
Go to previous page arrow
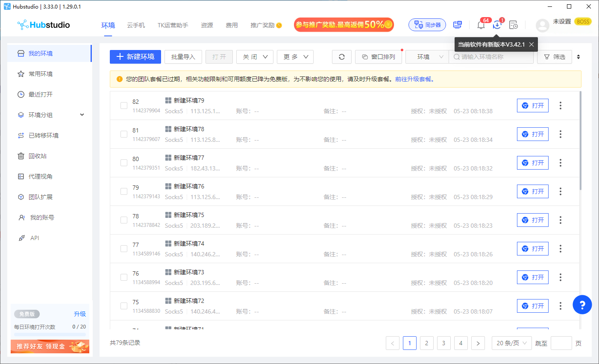tap(393, 343)
